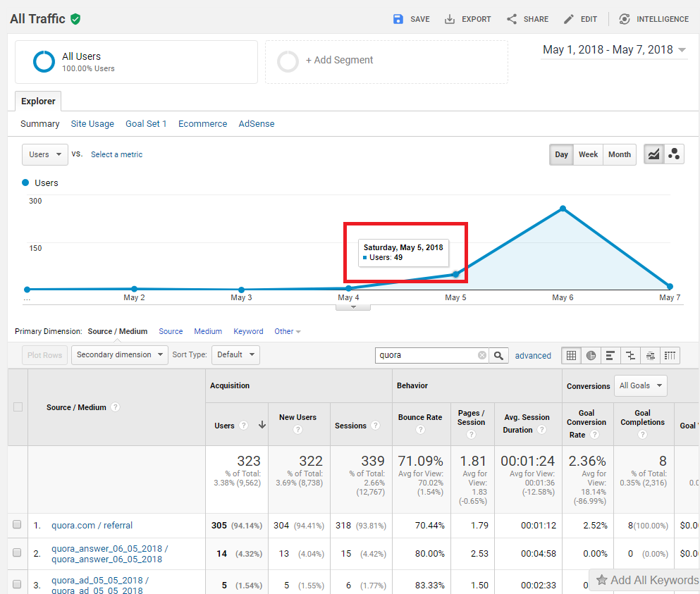Switch to motion chart icon
This screenshot has width=700, height=594.
point(674,154)
